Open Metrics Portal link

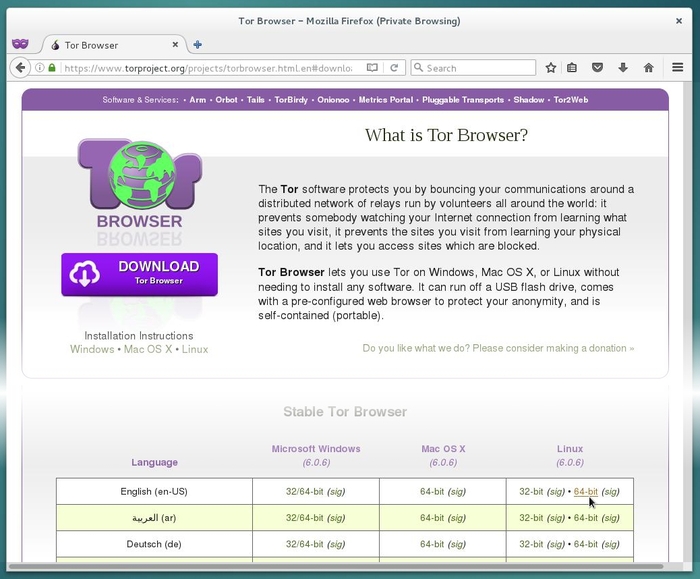tap(386, 100)
